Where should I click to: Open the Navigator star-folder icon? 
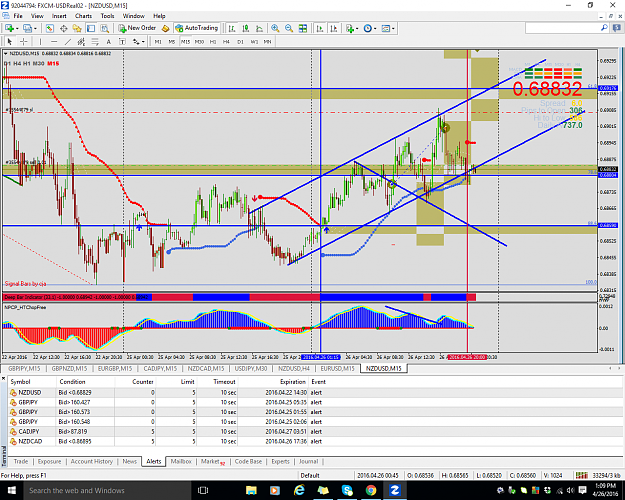click(x=77, y=28)
